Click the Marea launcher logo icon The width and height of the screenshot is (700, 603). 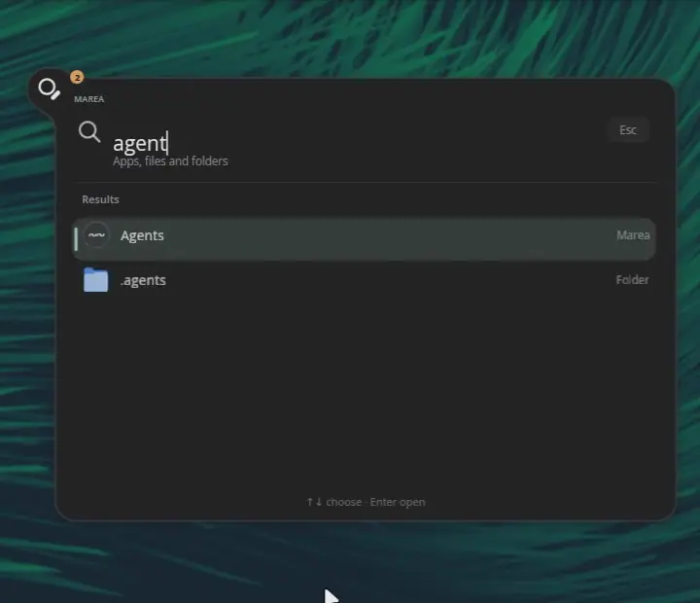(49, 89)
